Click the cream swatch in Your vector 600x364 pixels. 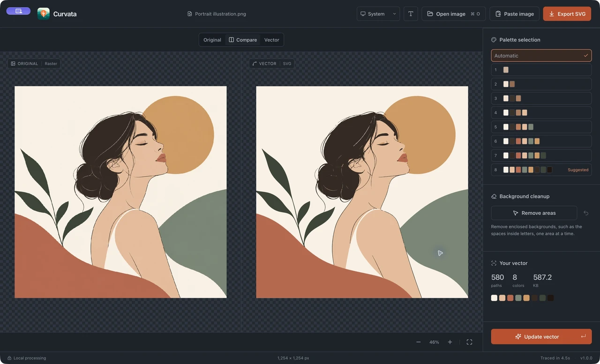click(x=494, y=298)
